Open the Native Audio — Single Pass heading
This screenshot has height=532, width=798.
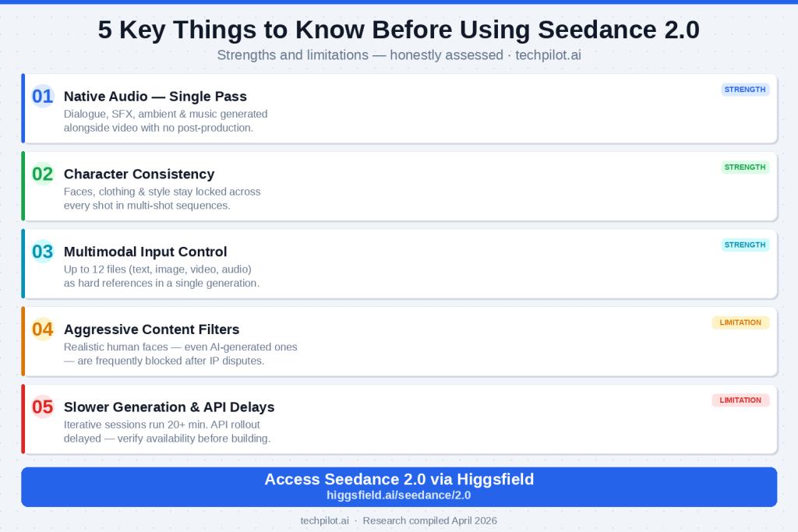tap(155, 97)
